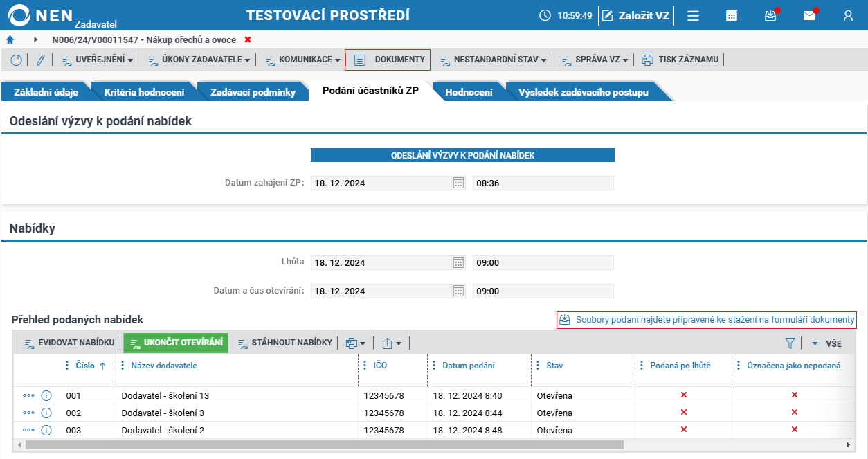This screenshot has width=868, height=459.
Task: Open the calendar icon in header
Action: [732, 15]
